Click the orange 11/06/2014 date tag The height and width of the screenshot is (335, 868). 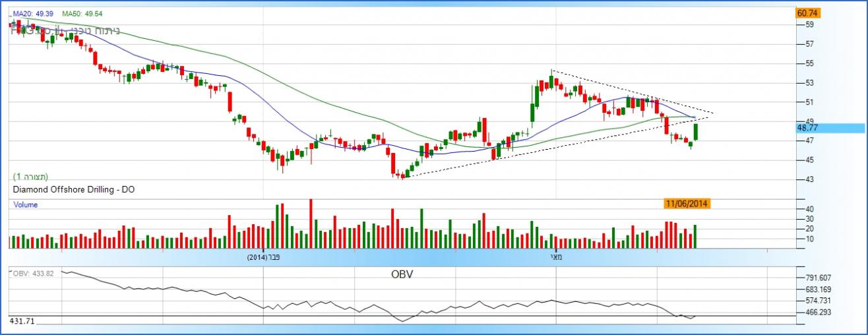click(x=687, y=204)
